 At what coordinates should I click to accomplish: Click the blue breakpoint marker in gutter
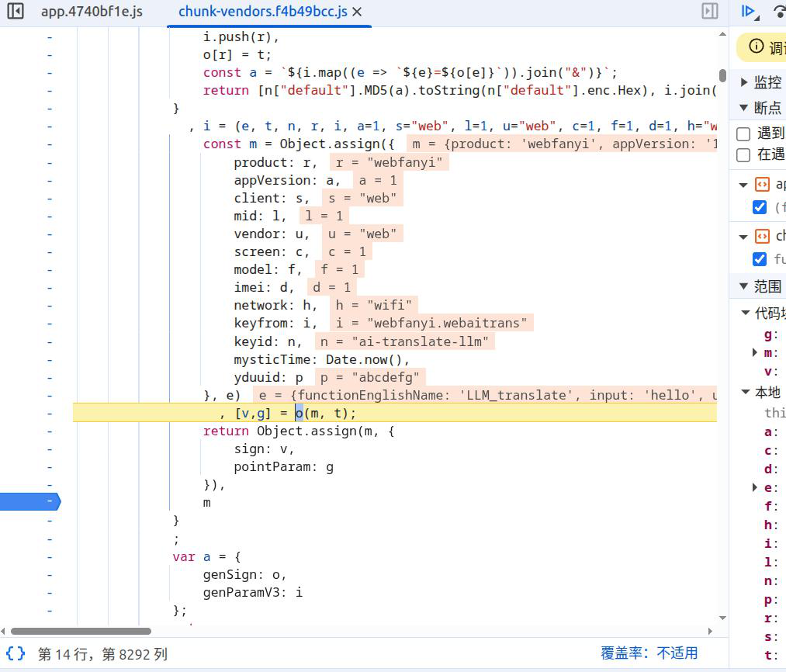coord(30,501)
